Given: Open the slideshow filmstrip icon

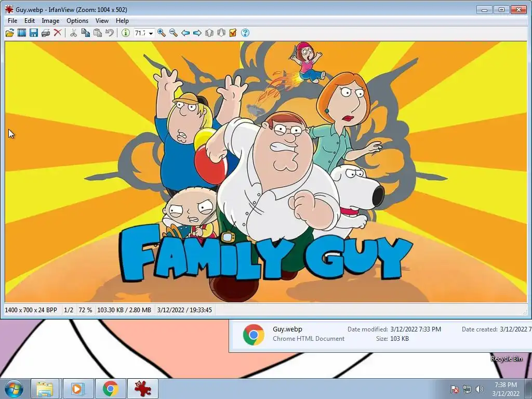Looking at the screenshot, I should (x=22, y=33).
